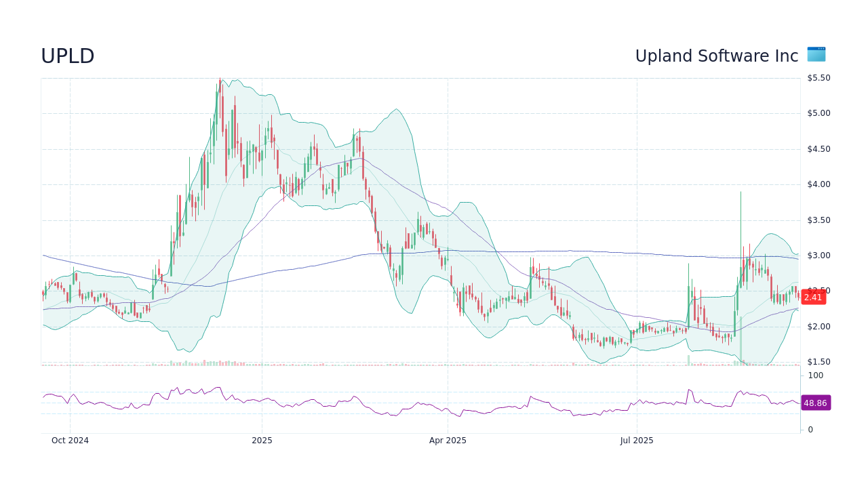868x488 pixels.
Task: Click the $1.50 price axis label
Action: tap(817, 362)
